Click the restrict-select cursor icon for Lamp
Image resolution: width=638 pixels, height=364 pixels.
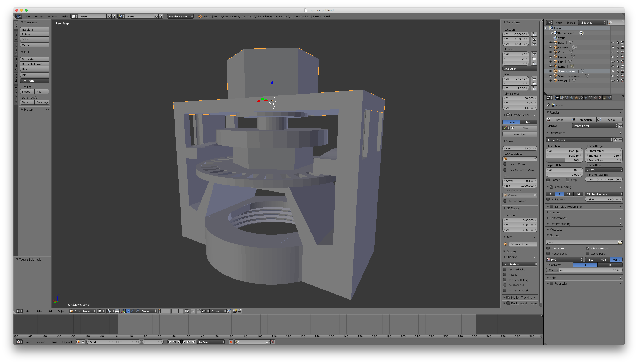tap(617, 67)
